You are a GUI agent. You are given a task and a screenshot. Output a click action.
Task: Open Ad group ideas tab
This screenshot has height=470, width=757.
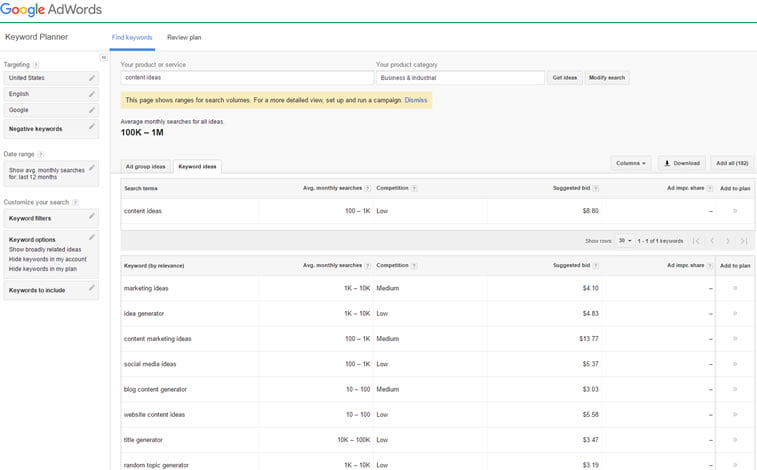click(145, 166)
